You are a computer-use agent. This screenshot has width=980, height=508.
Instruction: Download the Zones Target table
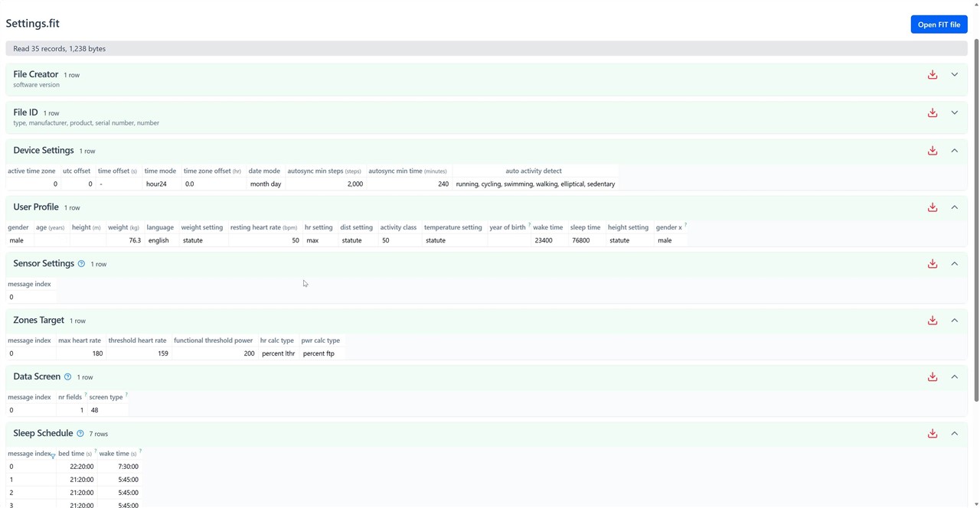[x=932, y=321]
